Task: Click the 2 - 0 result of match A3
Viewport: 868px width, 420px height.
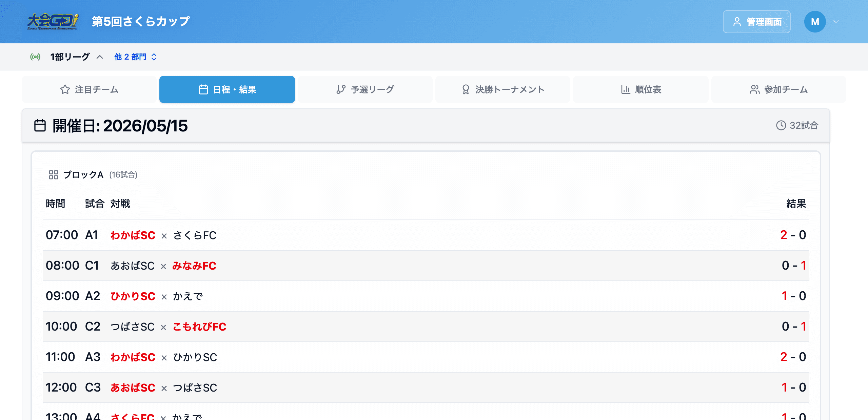Action: tap(793, 357)
